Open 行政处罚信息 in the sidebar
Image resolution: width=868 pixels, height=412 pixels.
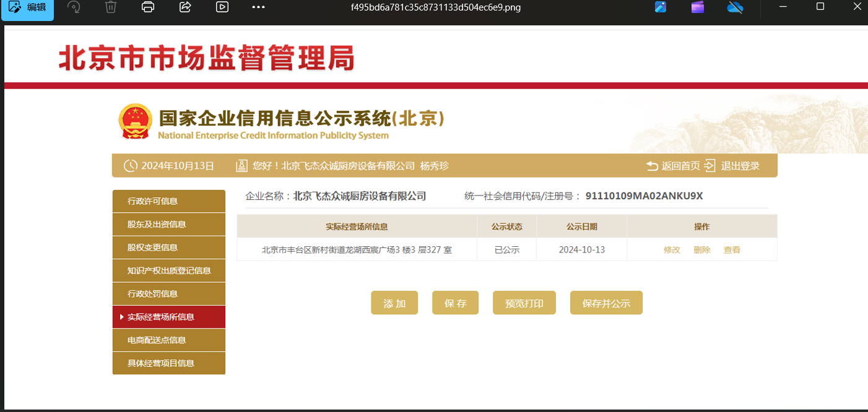[169, 294]
